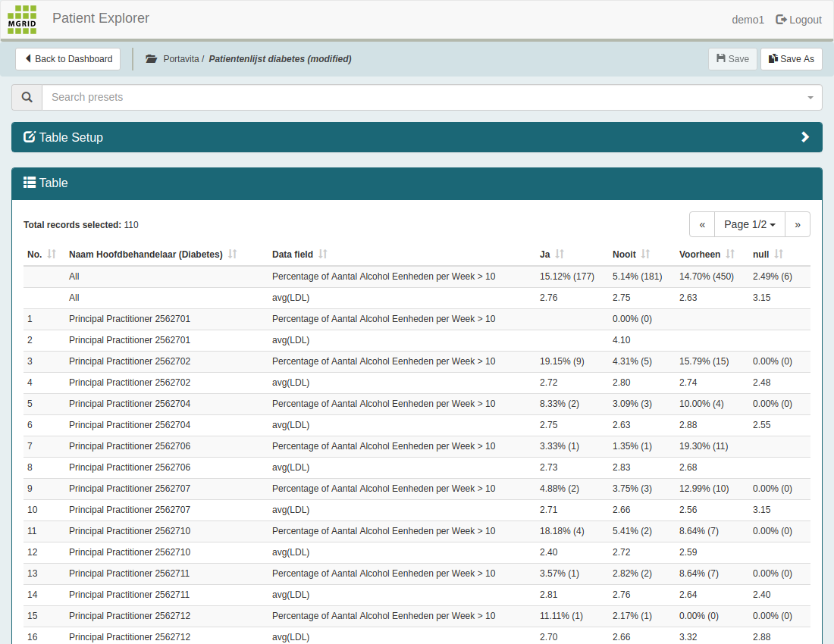Click the open folder icon beside Portavita
The image size is (834, 644).
coord(152,59)
